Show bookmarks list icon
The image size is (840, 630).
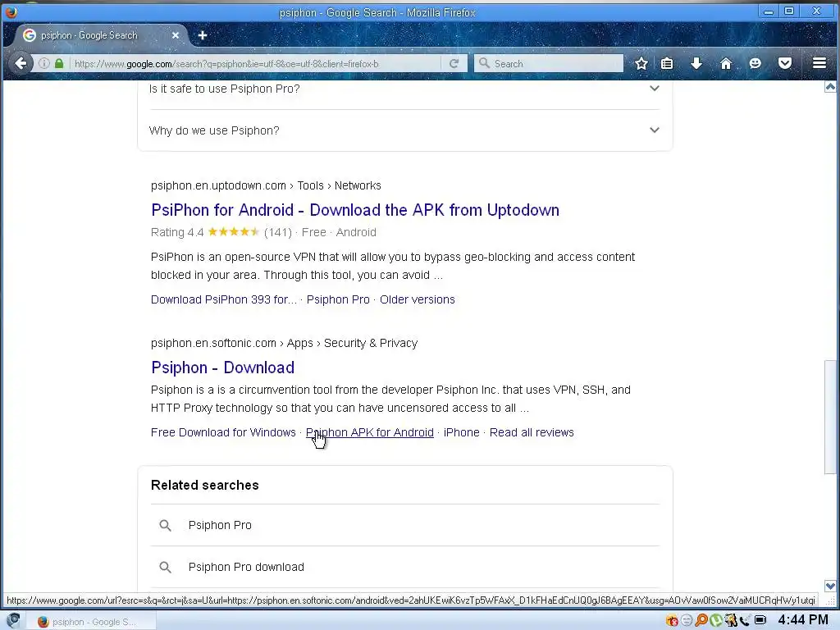[667, 63]
